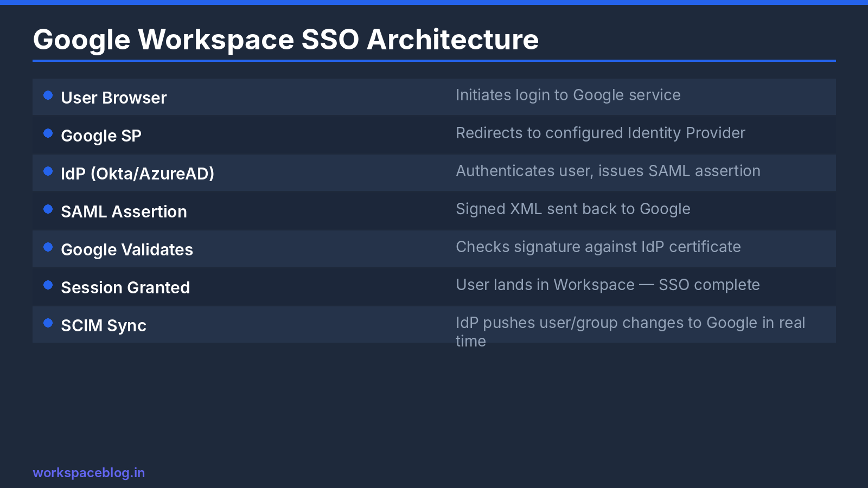Click the blue bullet beside IdP (Okta/AzureAD)
The width and height of the screenshot is (868, 488).
tap(48, 171)
